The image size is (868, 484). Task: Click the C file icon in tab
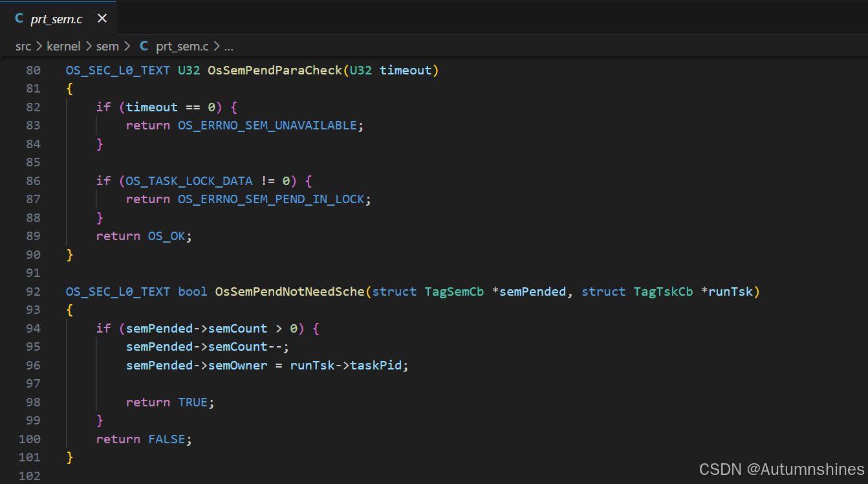[x=19, y=19]
